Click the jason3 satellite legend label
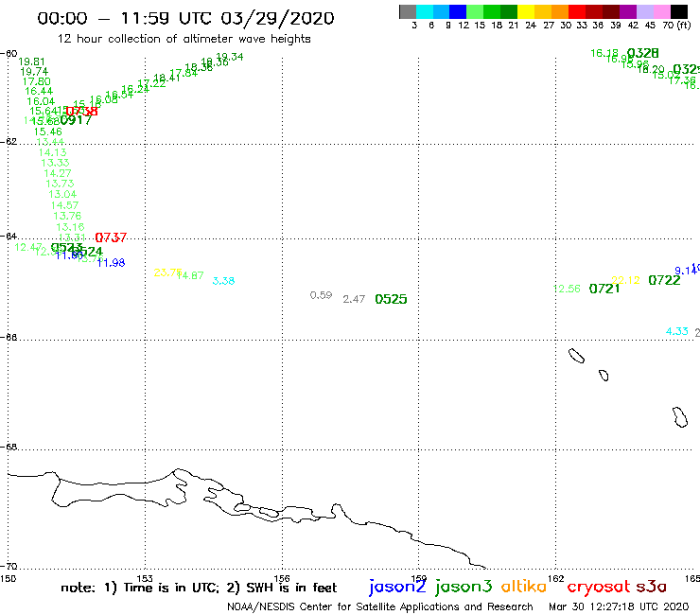The image size is (700, 615). 464,587
